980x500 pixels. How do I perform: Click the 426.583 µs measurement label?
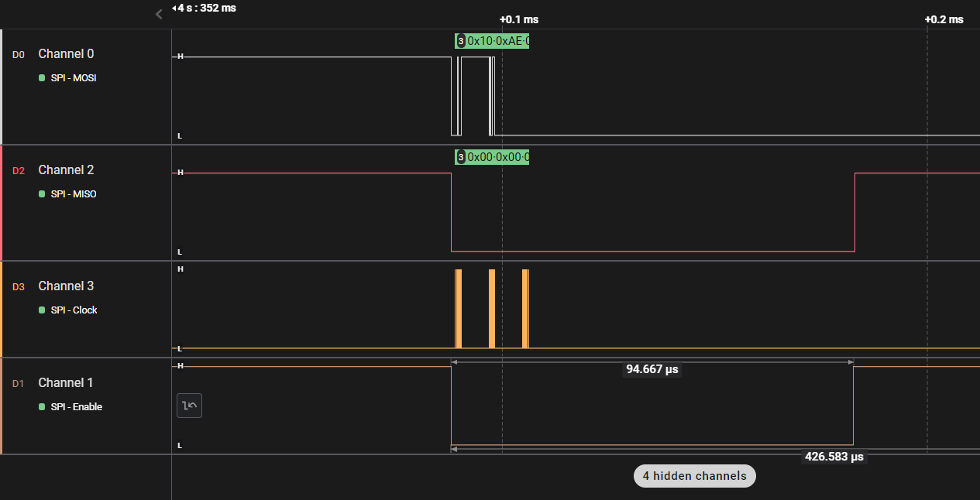834,457
